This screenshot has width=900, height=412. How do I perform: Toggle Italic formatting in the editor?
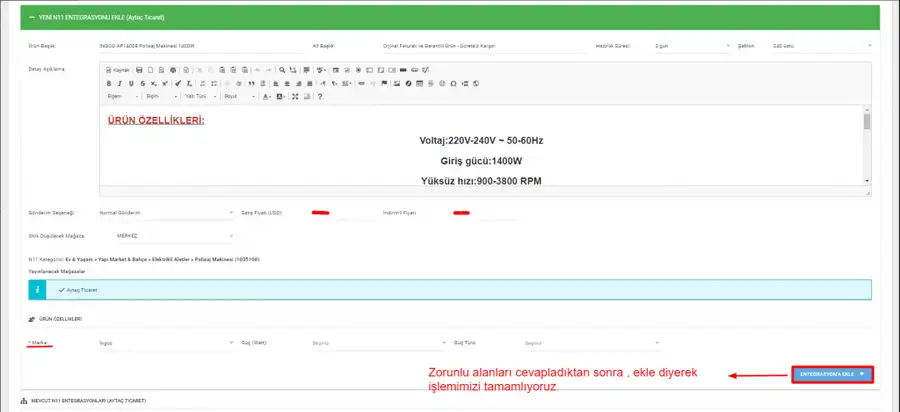(x=120, y=84)
